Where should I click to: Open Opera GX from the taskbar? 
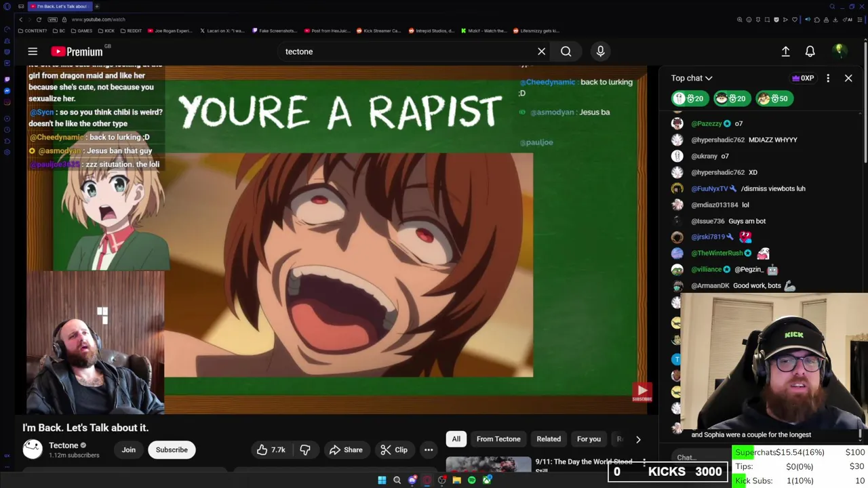coord(427,480)
